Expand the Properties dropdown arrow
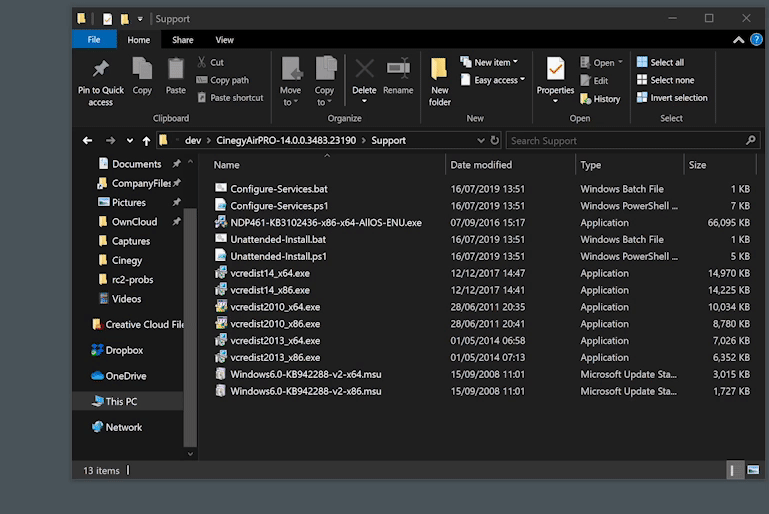Image resolution: width=769 pixels, height=514 pixels. click(x=555, y=102)
